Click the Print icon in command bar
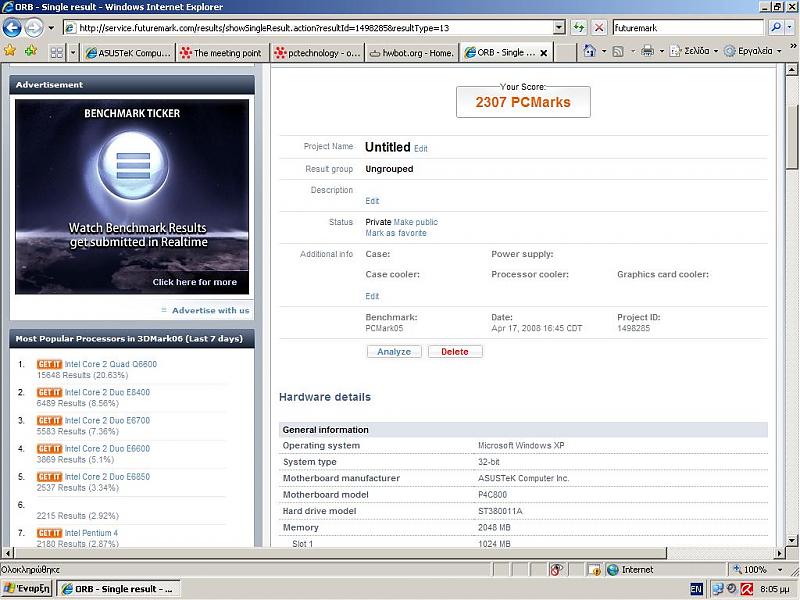 tap(647, 51)
